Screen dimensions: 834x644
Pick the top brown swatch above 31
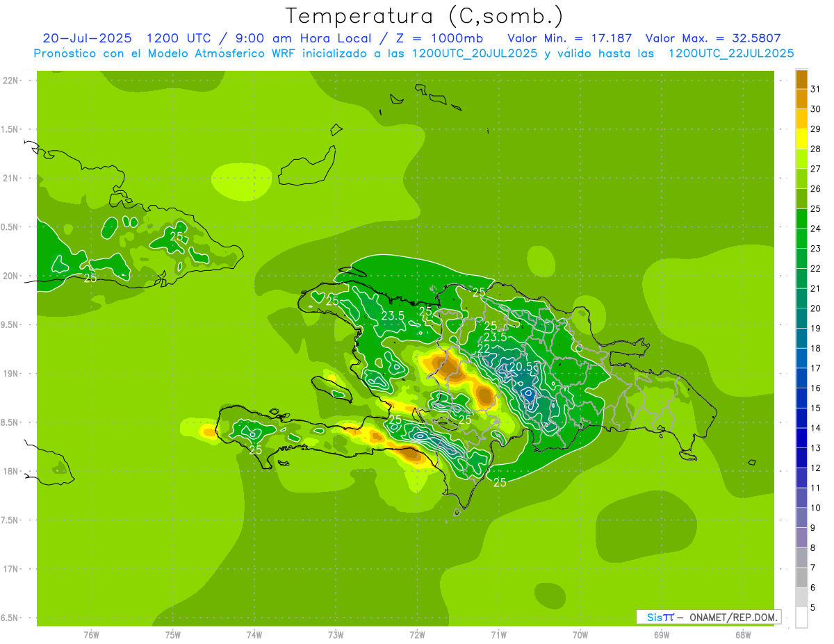pos(801,79)
